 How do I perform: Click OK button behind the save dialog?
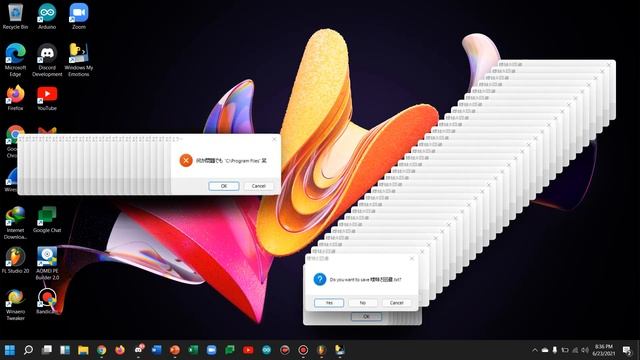366,317
